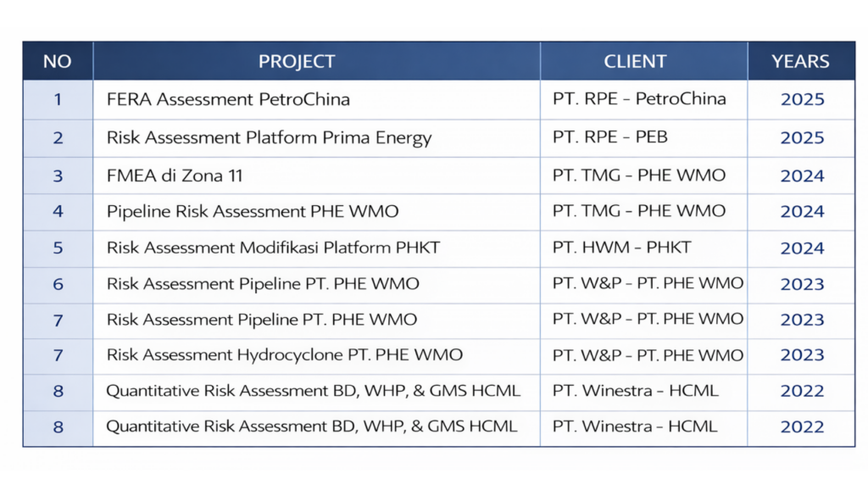
Task: Select client cell in FMEA di Zona 11 row
Action: click(x=639, y=176)
